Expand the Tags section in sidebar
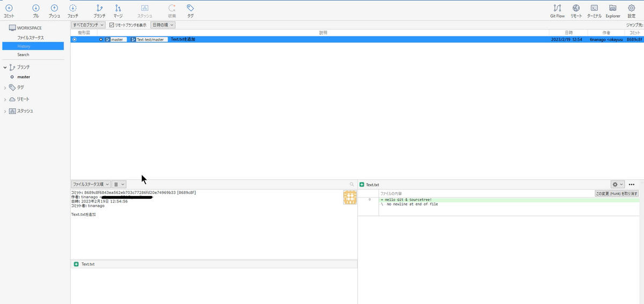 coord(5,87)
